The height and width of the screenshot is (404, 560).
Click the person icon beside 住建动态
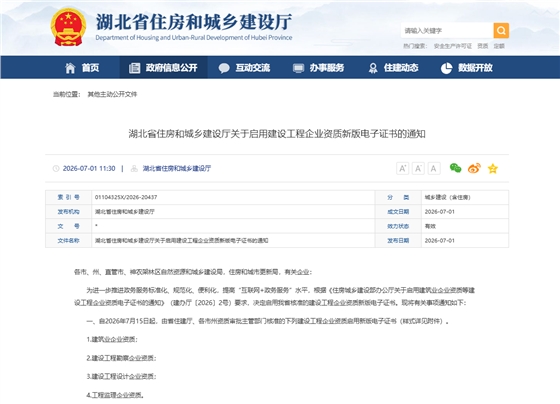373,68
